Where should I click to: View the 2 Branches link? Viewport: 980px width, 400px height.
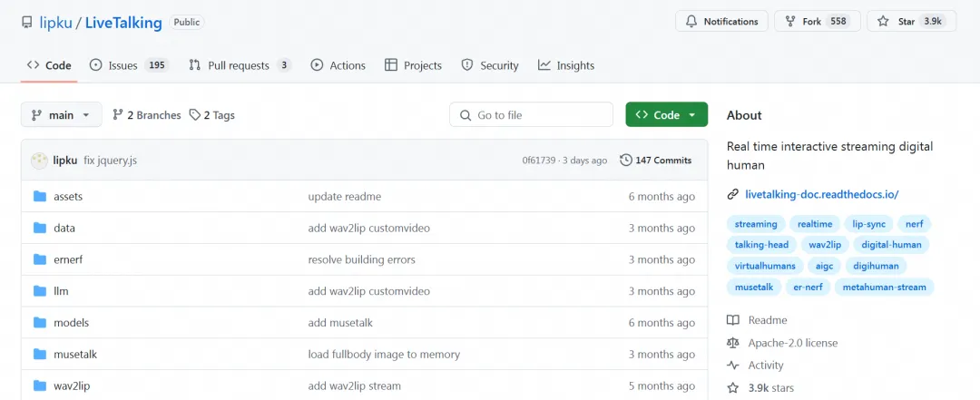point(147,115)
